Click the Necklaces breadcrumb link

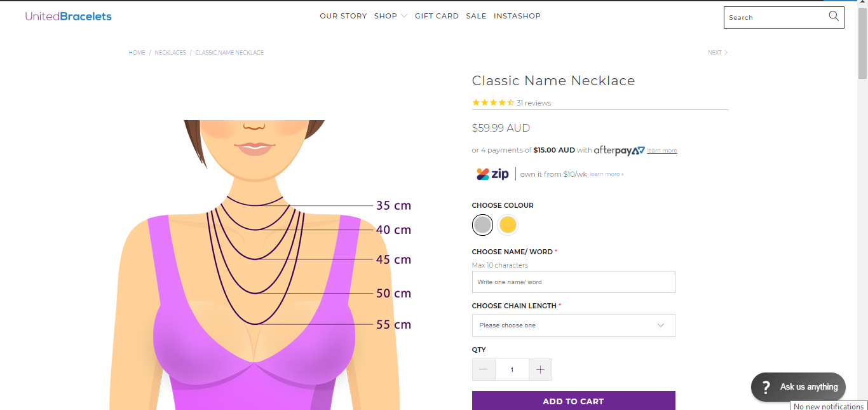point(170,53)
